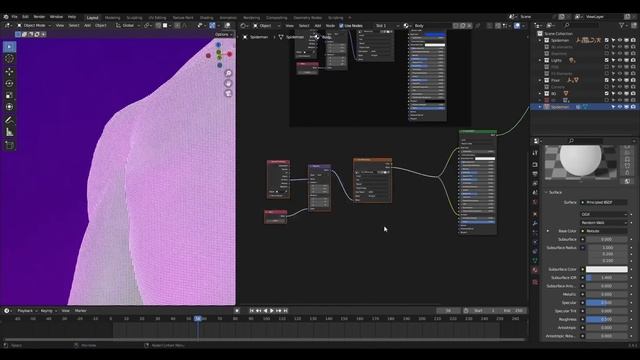Image resolution: width=640 pixels, height=360 pixels.
Task: Open Render properties tab icon
Action: (x=535, y=164)
